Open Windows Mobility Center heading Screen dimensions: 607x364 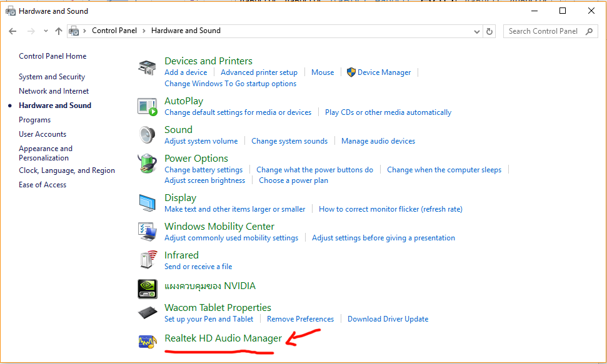219,226
